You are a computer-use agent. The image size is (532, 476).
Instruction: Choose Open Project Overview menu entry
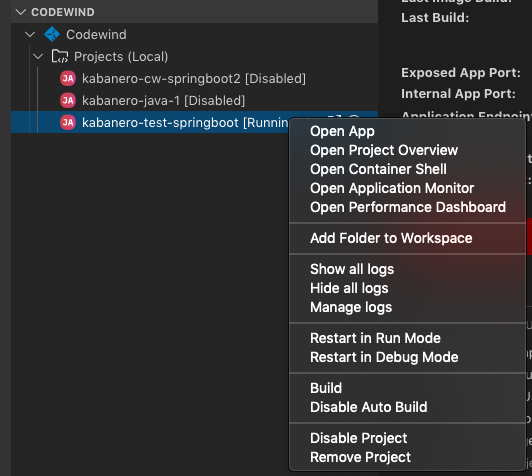point(407,150)
